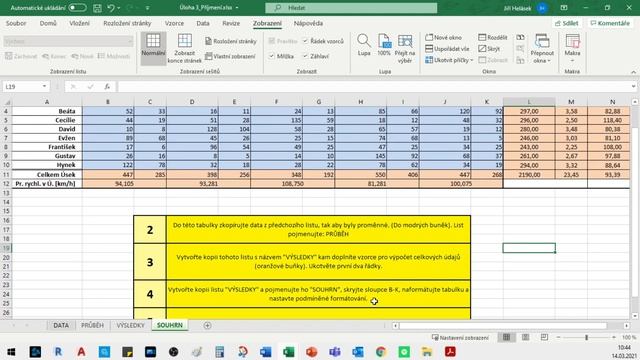Click Rozdělit window split
Viewport: 640px width, 360px height.
[493, 37]
